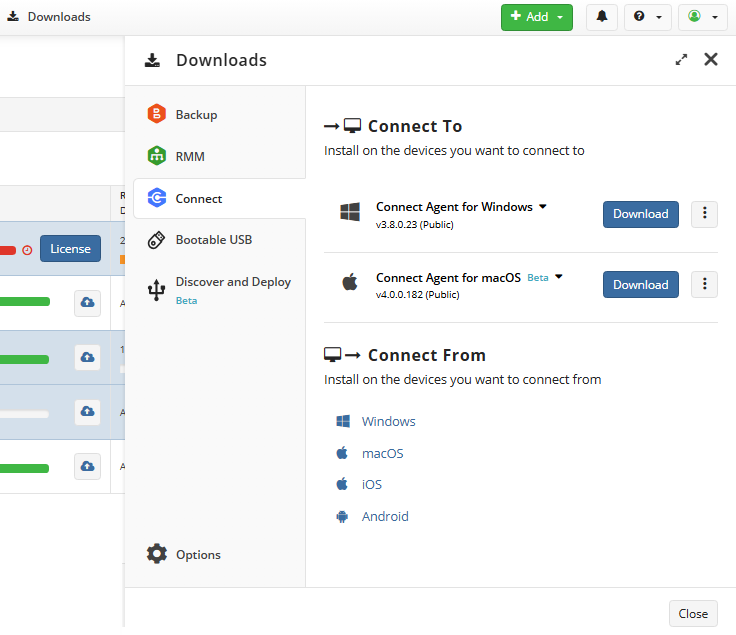Close the Downloads panel with X
The height and width of the screenshot is (635, 736).
coord(711,60)
